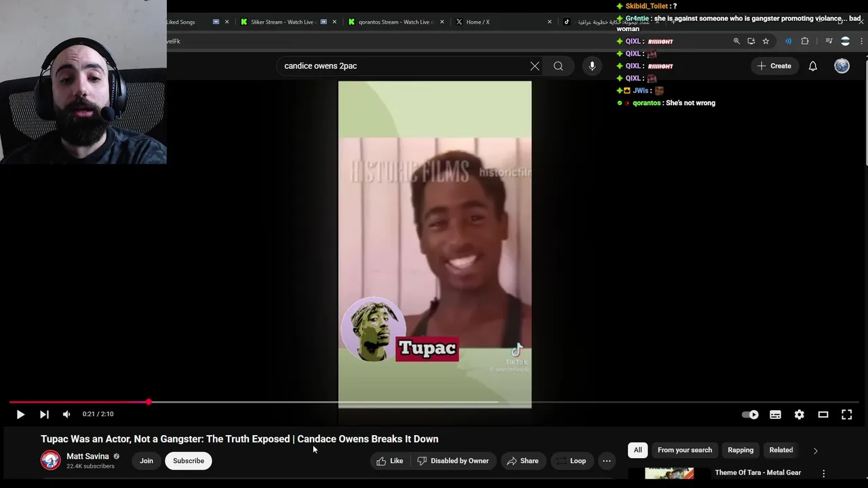Select the Rapping filter chip
Screen dimensions: 868x488
tap(741, 450)
